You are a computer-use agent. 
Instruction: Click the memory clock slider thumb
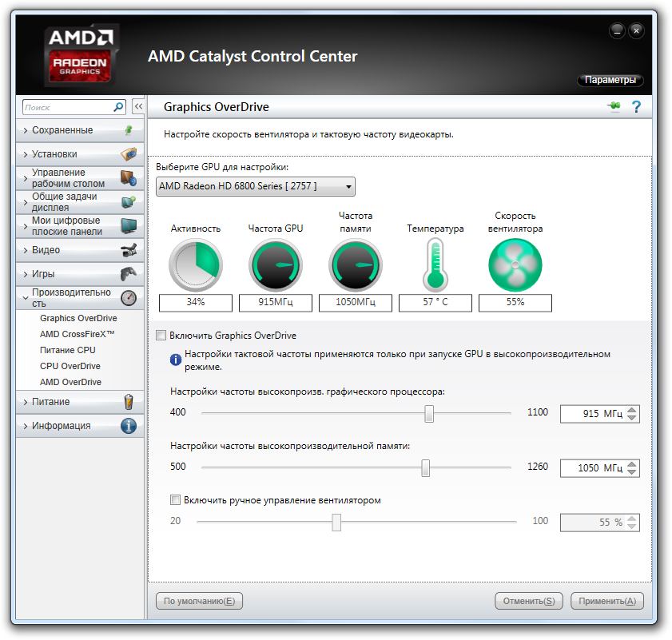click(426, 468)
